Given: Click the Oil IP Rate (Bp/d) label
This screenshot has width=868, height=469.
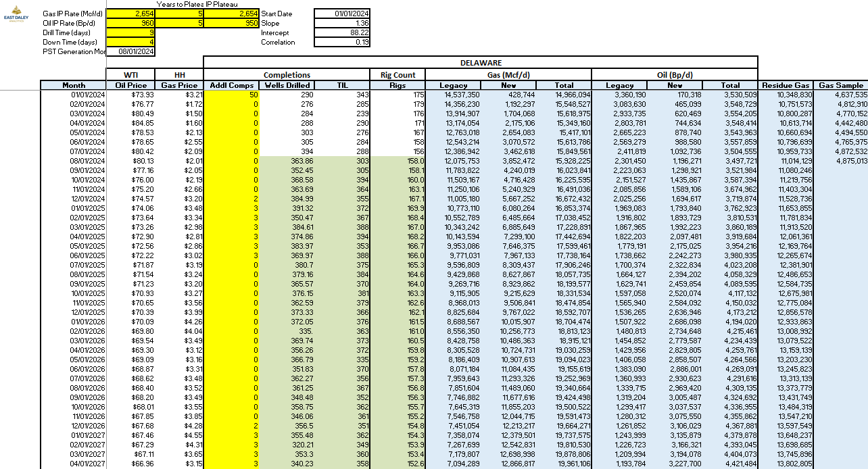Looking at the screenshot, I should pos(69,23).
